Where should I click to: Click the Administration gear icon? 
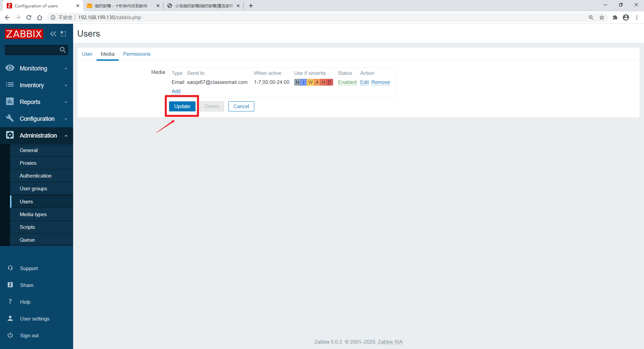10,135
